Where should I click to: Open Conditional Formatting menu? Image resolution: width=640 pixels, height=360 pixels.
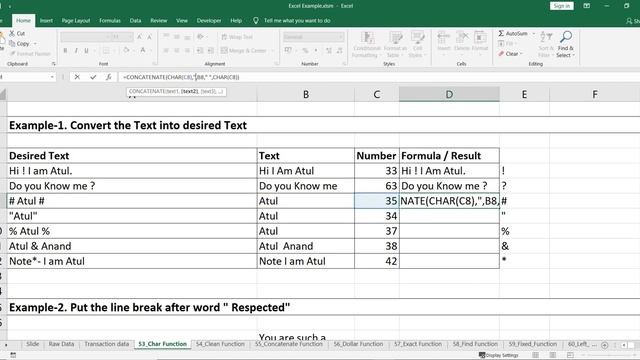tap(367, 44)
